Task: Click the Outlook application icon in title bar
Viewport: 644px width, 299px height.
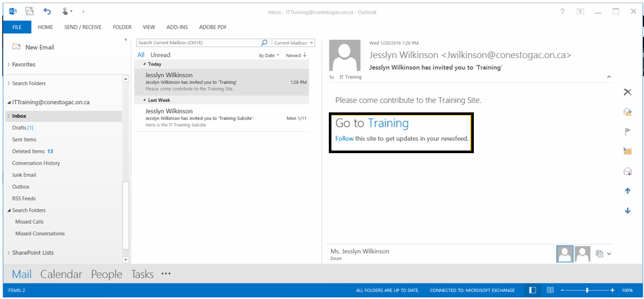Action: tap(13, 11)
